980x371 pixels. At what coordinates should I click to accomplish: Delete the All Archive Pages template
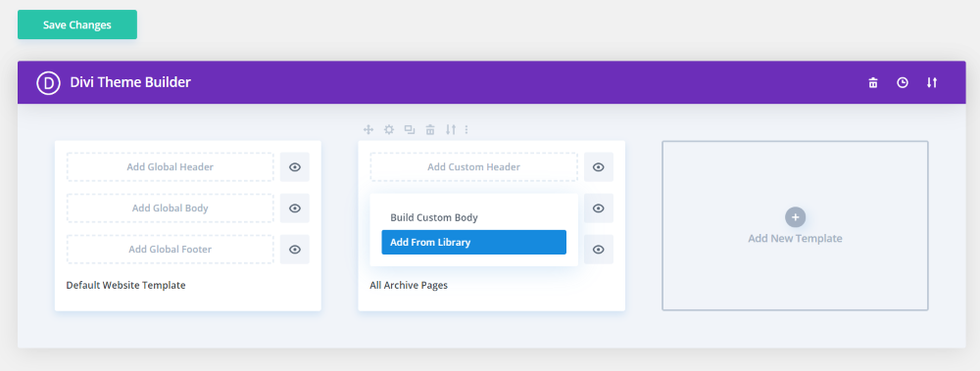point(430,129)
